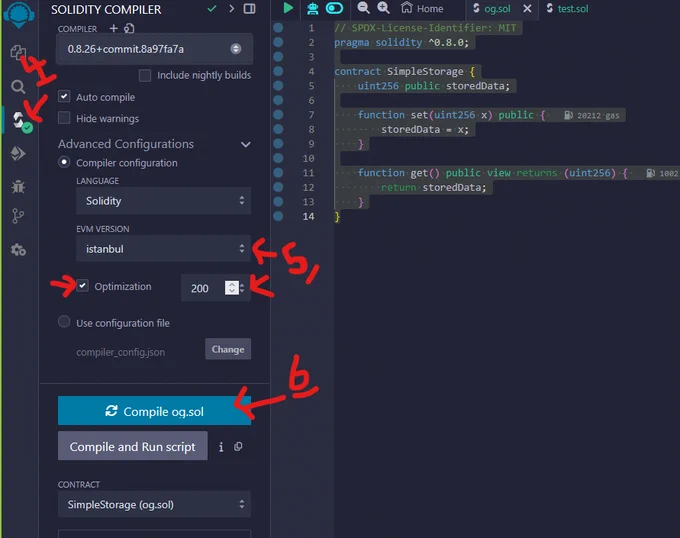Switch to the og.sol tab
The height and width of the screenshot is (538, 680).
491,9
